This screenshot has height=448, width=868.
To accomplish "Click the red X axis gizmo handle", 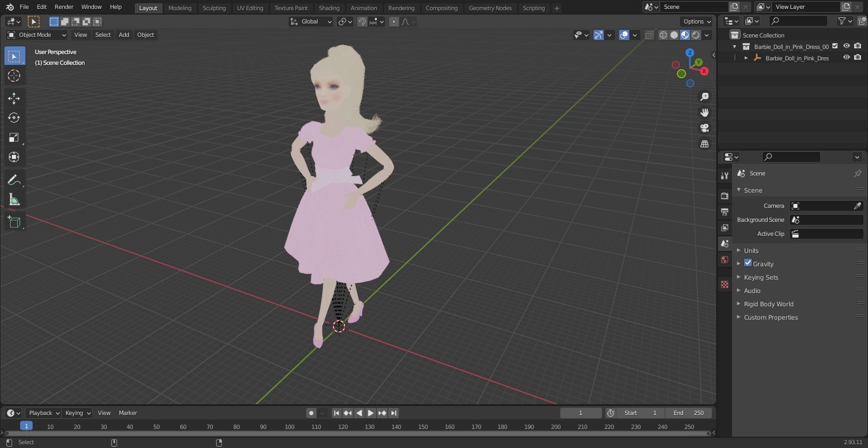I will [704, 71].
